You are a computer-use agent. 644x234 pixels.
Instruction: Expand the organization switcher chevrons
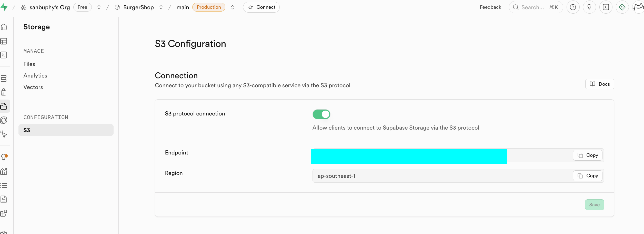point(99,7)
